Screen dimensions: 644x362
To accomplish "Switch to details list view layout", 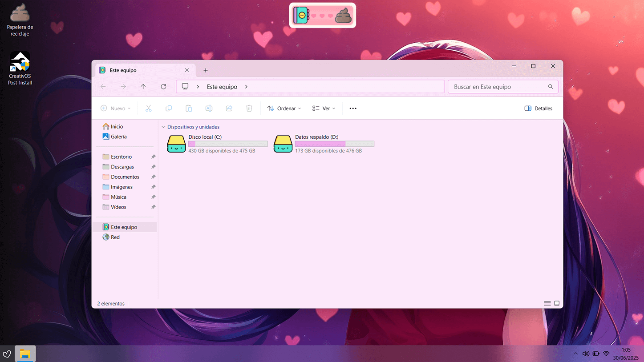I will point(547,303).
